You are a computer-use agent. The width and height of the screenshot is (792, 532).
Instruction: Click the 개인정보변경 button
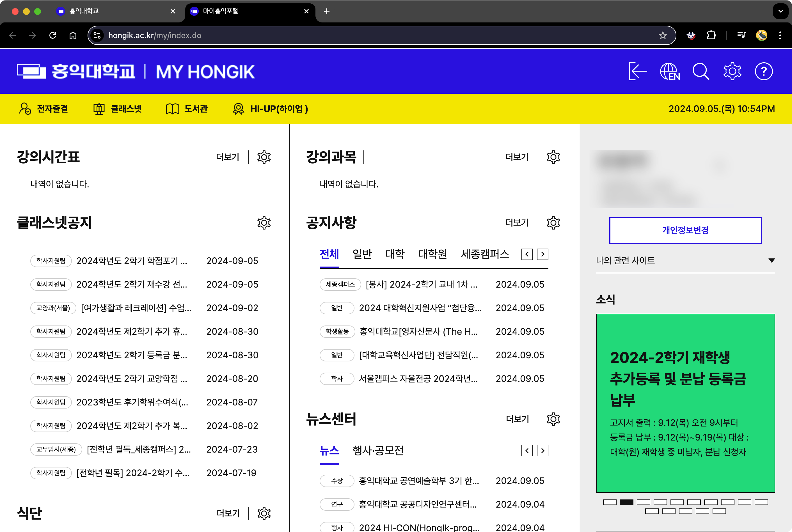pos(685,230)
